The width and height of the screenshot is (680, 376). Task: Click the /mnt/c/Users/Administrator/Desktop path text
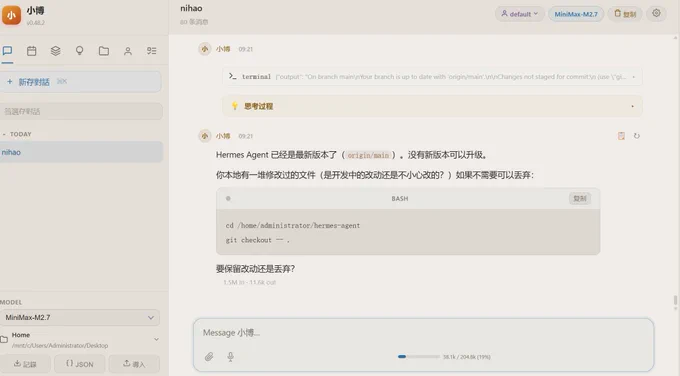click(60, 346)
